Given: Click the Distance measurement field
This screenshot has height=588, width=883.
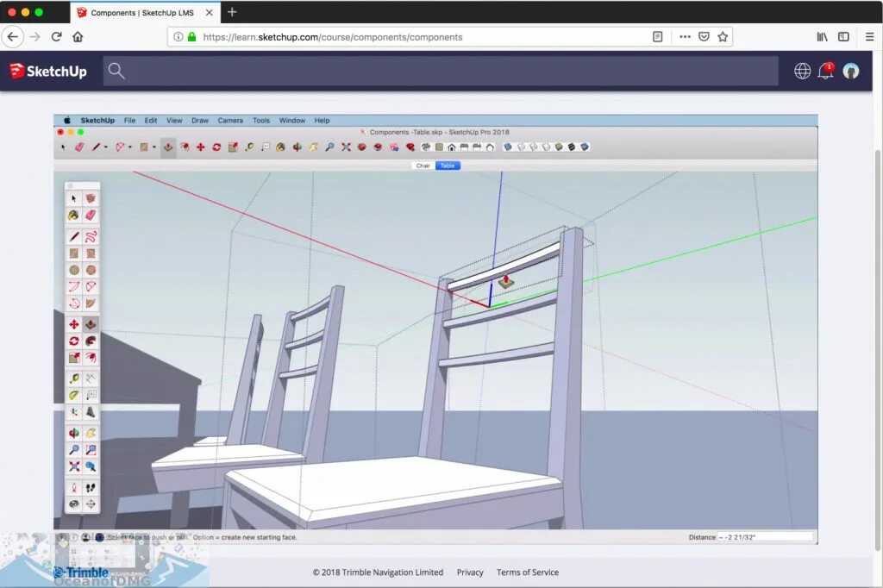Looking at the screenshot, I should pos(765,537).
